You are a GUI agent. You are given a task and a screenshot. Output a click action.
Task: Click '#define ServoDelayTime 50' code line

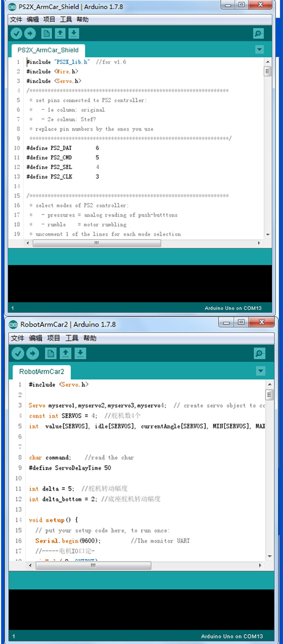pos(70,468)
